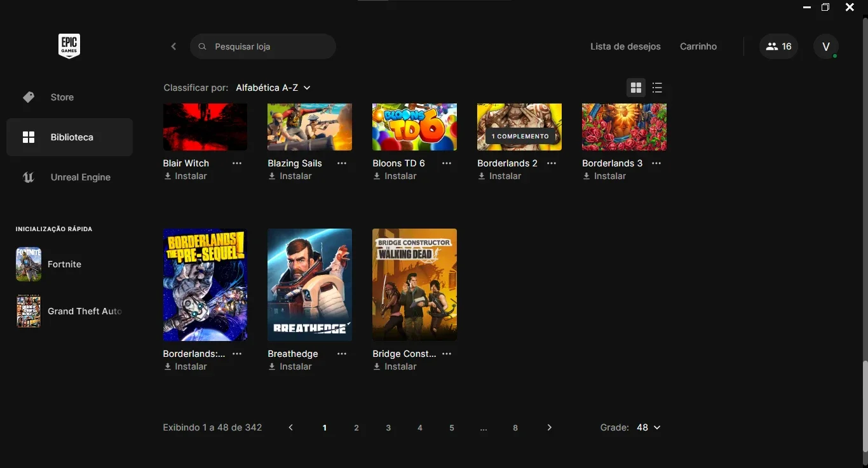Image resolution: width=868 pixels, height=468 pixels.
Task: Click the Pesquisar loja search field
Action: [x=263, y=46]
